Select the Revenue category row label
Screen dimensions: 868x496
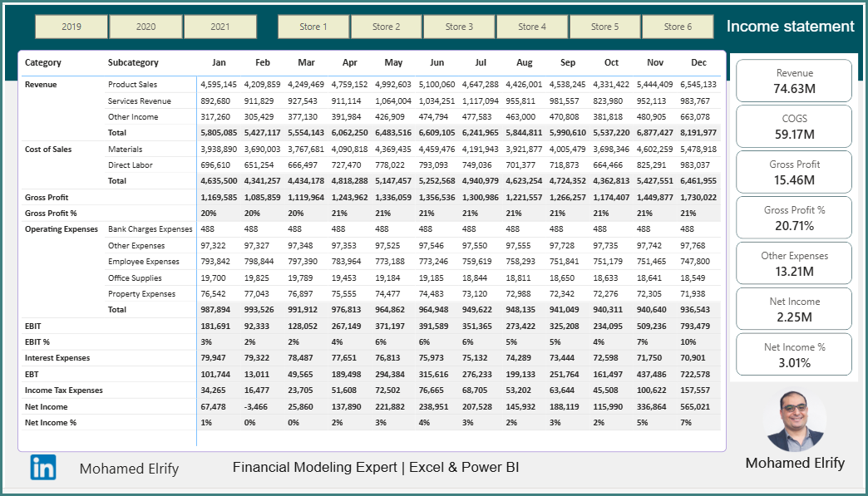coord(41,85)
